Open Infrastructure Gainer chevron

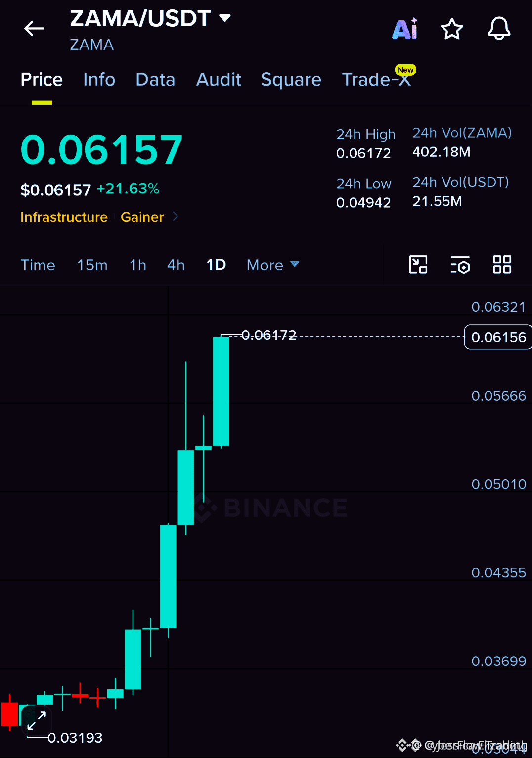tap(175, 217)
